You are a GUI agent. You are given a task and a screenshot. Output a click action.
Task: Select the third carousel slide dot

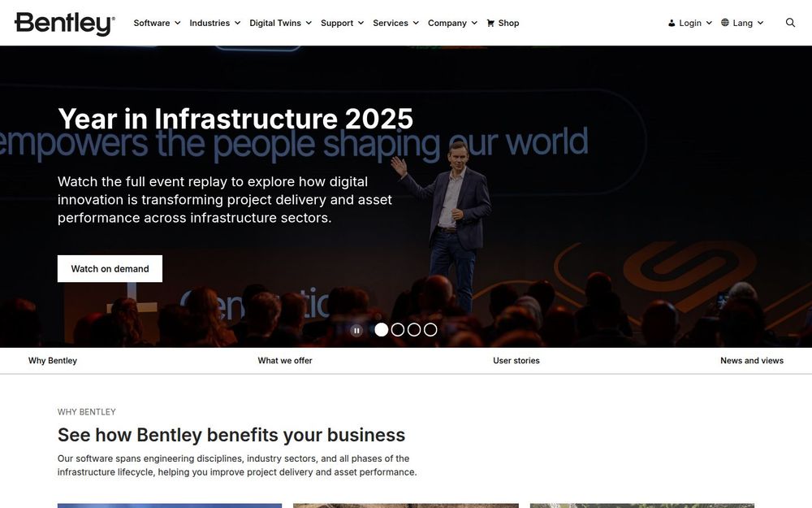point(414,330)
